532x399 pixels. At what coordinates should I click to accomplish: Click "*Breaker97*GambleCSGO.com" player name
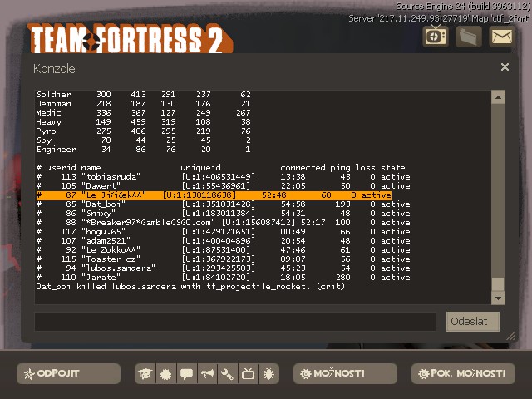tap(148, 223)
